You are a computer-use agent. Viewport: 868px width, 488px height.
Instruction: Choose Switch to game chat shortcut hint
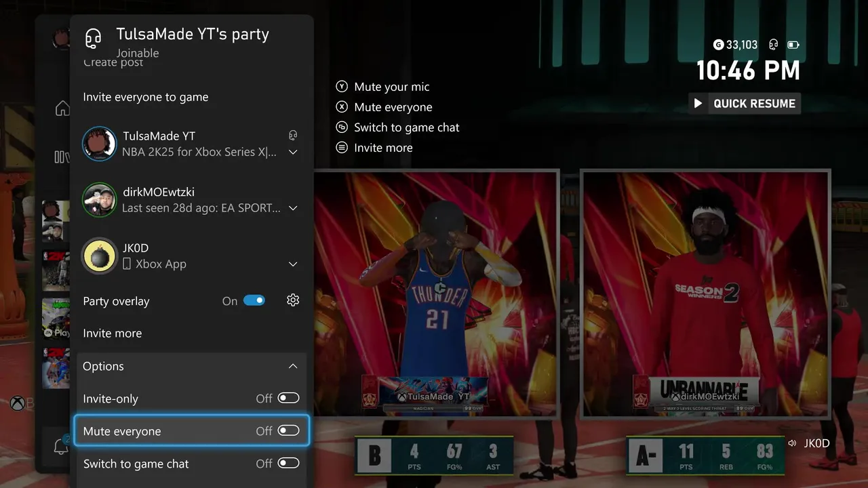[407, 127]
